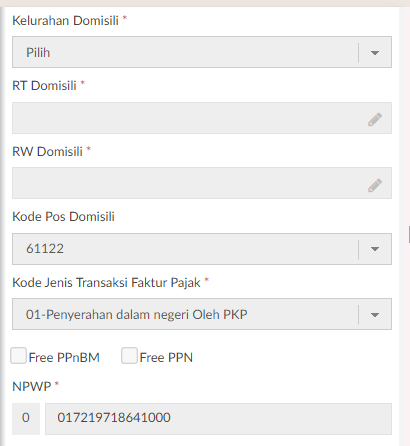Viewport: 410px width, 446px height.
Task: Click 01-Penyerahan dalam negeri Oleh PKP value
Action: click(137, 314)
